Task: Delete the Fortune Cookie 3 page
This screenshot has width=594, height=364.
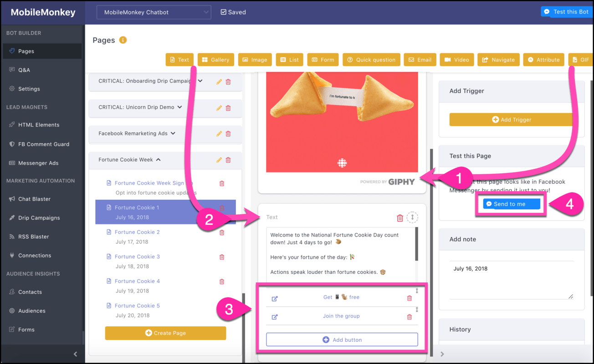Action: [222, 257]
